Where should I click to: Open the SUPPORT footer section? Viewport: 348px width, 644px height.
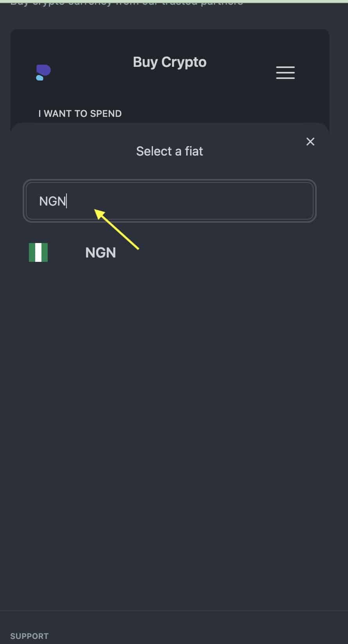(29, 636)
